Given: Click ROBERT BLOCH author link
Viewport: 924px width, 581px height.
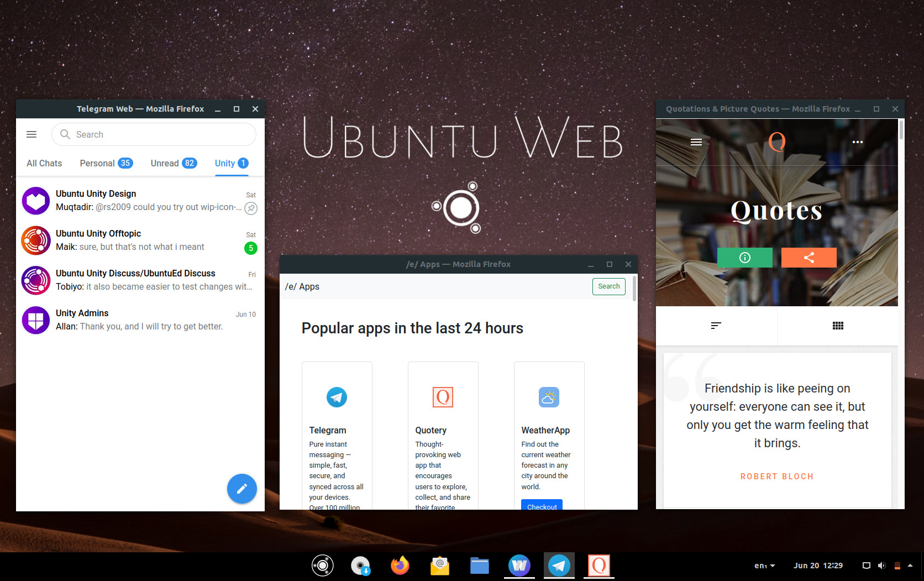Looking at the screenshot, I should 777,477.
